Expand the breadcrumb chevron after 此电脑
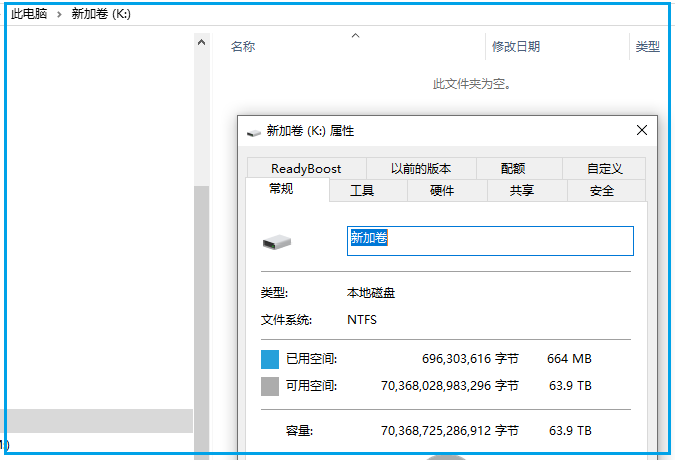Viewport: 675px width, 460px height. tap(59, 15)
